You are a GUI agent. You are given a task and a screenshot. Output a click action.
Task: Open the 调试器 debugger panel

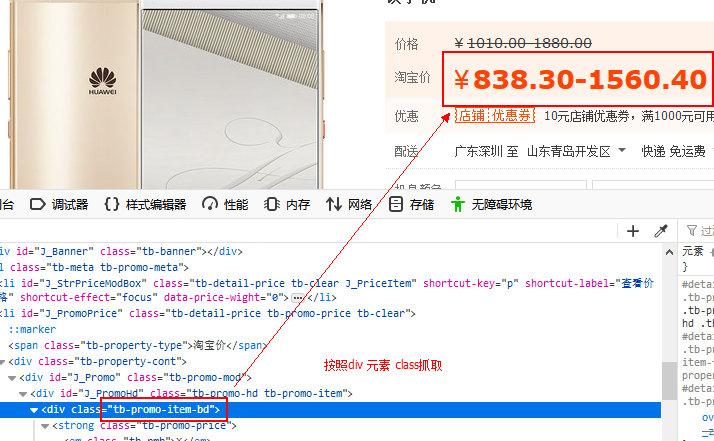59,205
